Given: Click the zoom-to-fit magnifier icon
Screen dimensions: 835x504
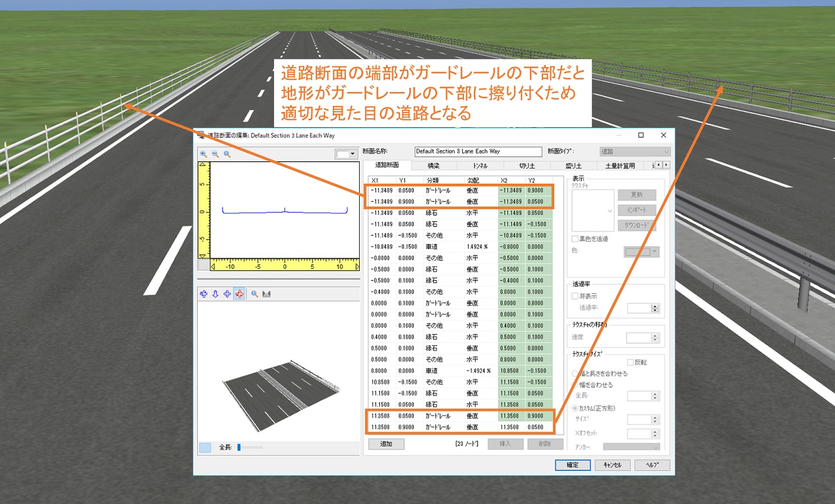Looking at the screenshot, I should (x=227, y=154).
